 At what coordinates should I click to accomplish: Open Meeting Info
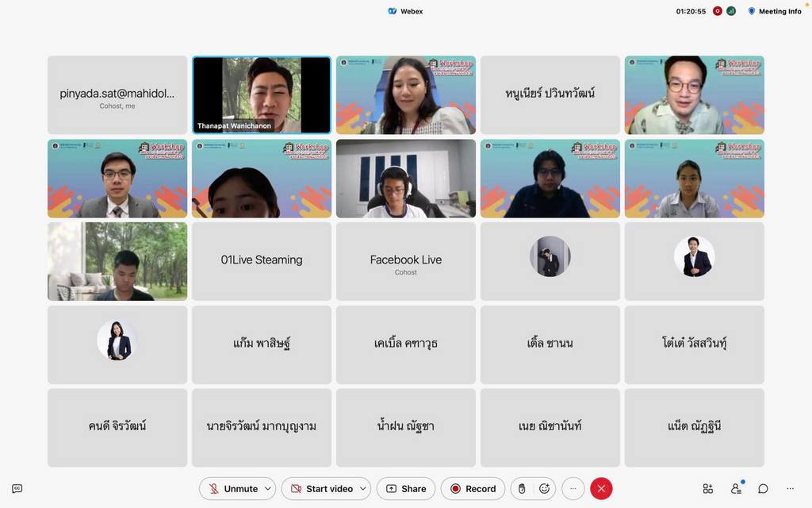(775, 11)
